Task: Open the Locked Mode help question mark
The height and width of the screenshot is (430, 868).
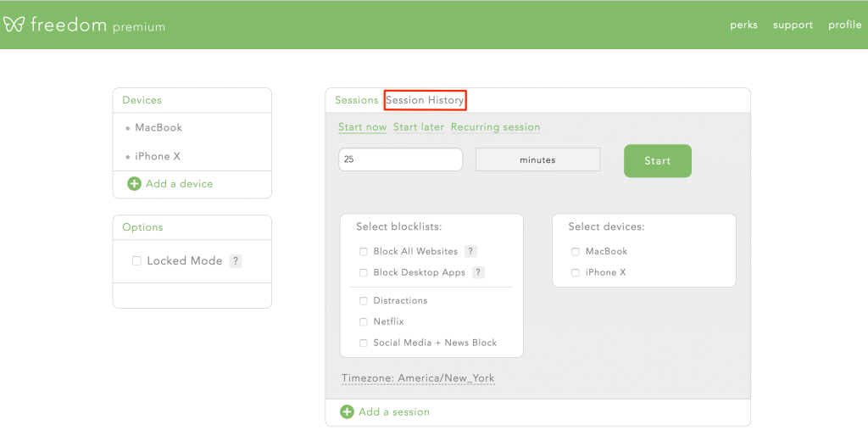Action: pos(236,261)
